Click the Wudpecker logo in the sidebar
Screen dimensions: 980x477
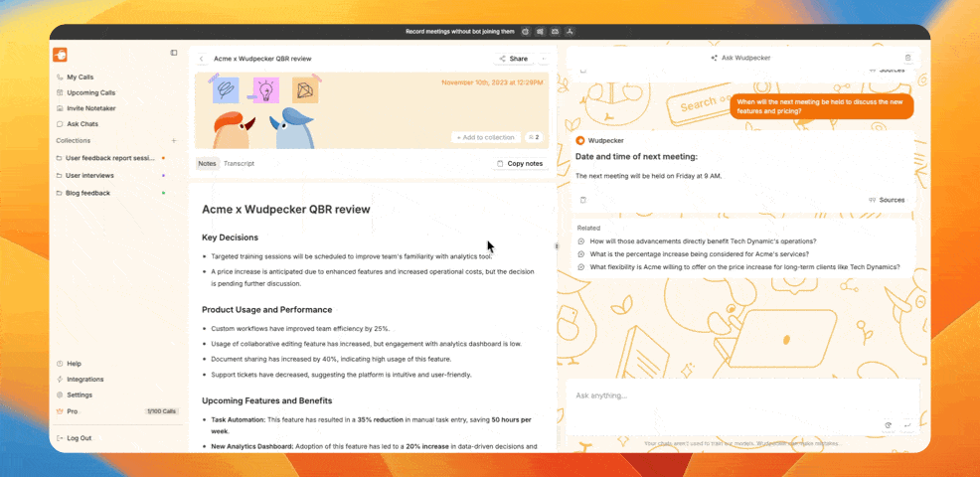60,55
